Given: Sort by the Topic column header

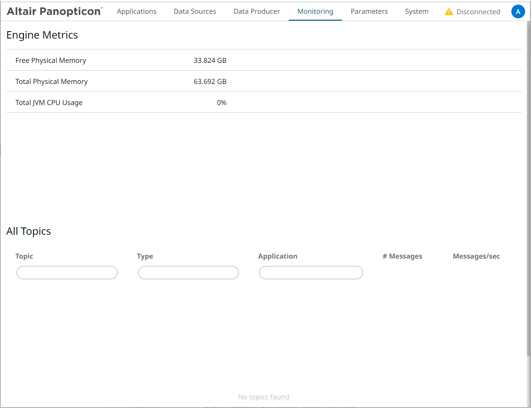Looking at the screenshot, I should pyautogui.click(x=24, y=256).
